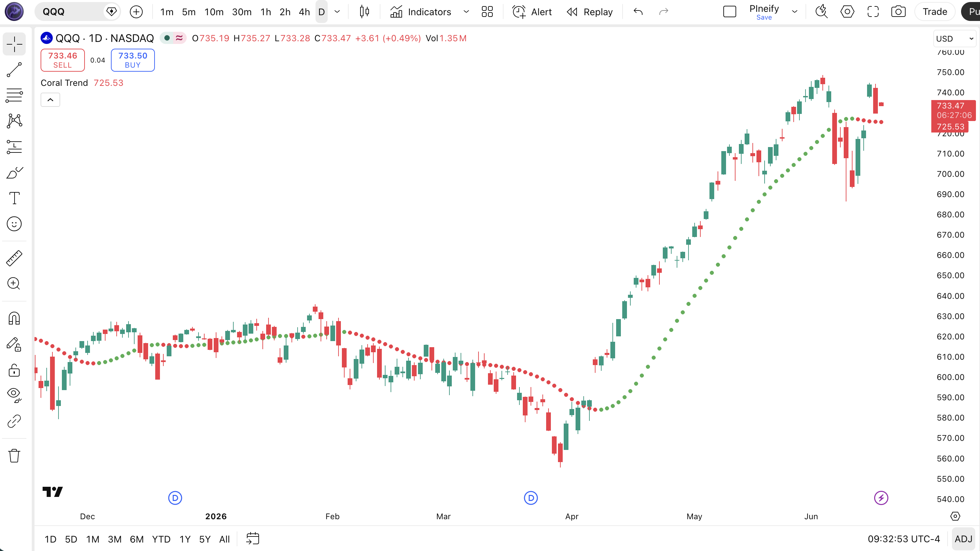Screen dimensions: 980x551
Task: Switch to 30m timeframe
Action: tap(241, 12)
